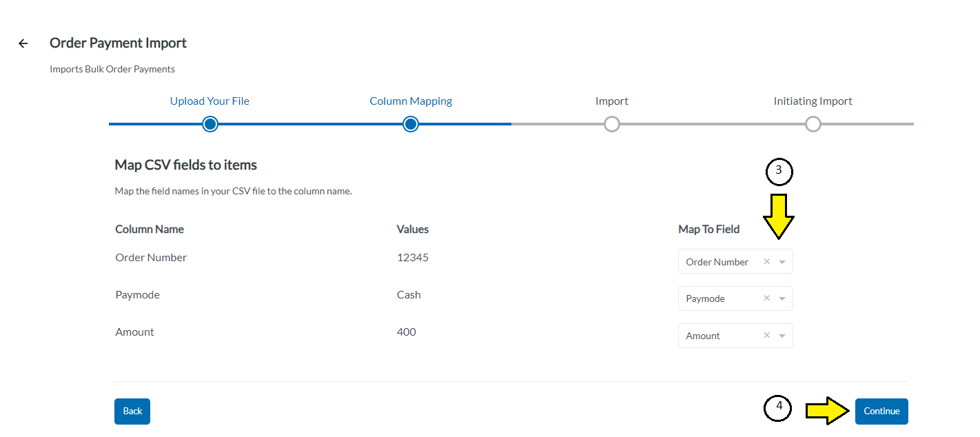Select the Initiating Import step label

[813, 101]
